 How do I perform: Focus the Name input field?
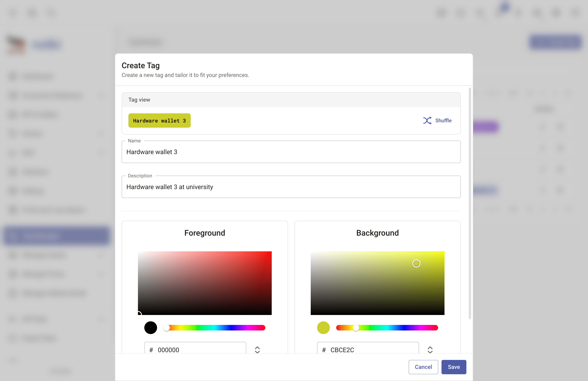tap(291, 152)
